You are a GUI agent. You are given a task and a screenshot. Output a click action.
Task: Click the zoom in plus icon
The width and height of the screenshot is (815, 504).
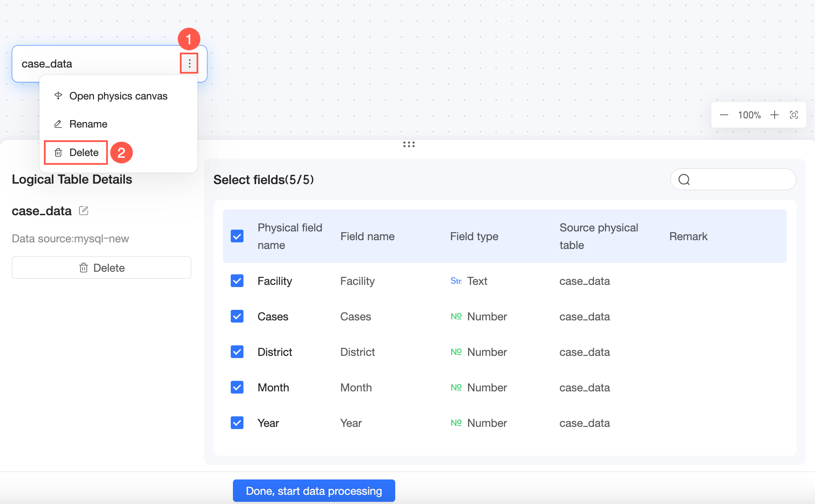click(x=775, y=115)
